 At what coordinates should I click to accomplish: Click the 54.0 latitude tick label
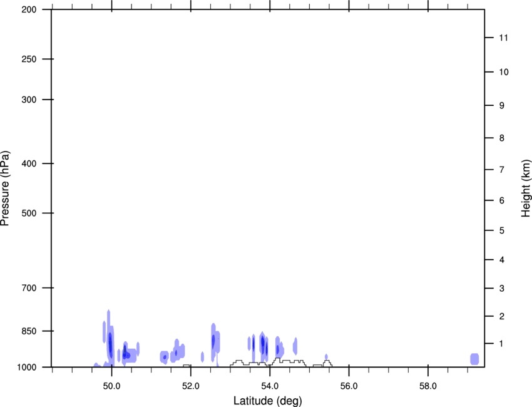[x=270, y=386]
